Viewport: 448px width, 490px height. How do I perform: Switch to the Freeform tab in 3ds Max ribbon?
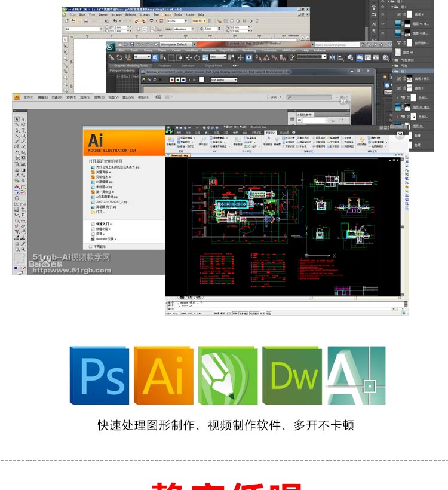coord(165,66)
